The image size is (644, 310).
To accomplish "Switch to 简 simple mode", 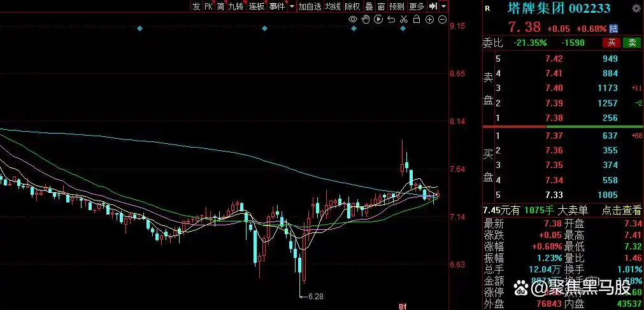I will pos(220,6).
